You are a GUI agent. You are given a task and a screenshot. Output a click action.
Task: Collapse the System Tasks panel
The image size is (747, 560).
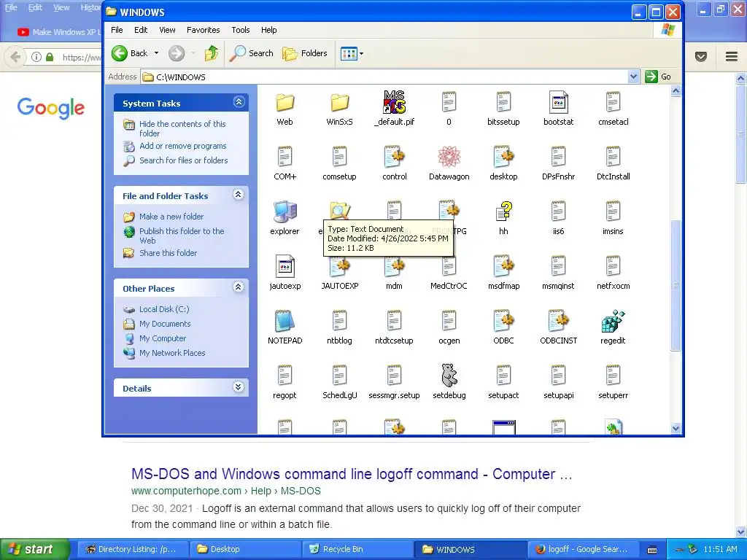point(239,102)
